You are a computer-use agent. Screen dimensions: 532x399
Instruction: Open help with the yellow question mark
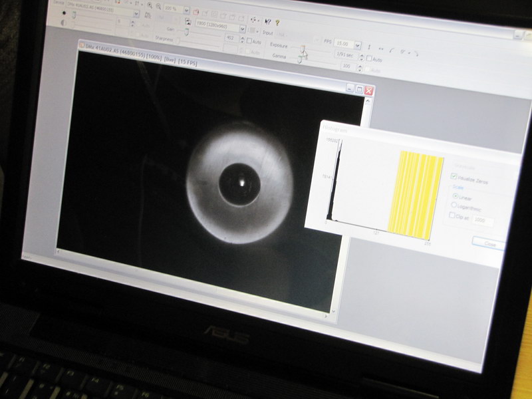click(277, 23)
